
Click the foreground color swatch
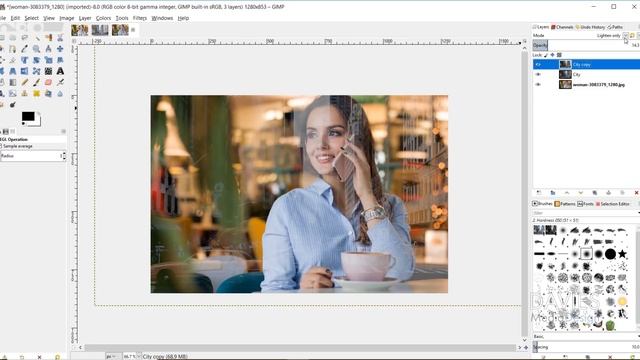coord(28,116)
